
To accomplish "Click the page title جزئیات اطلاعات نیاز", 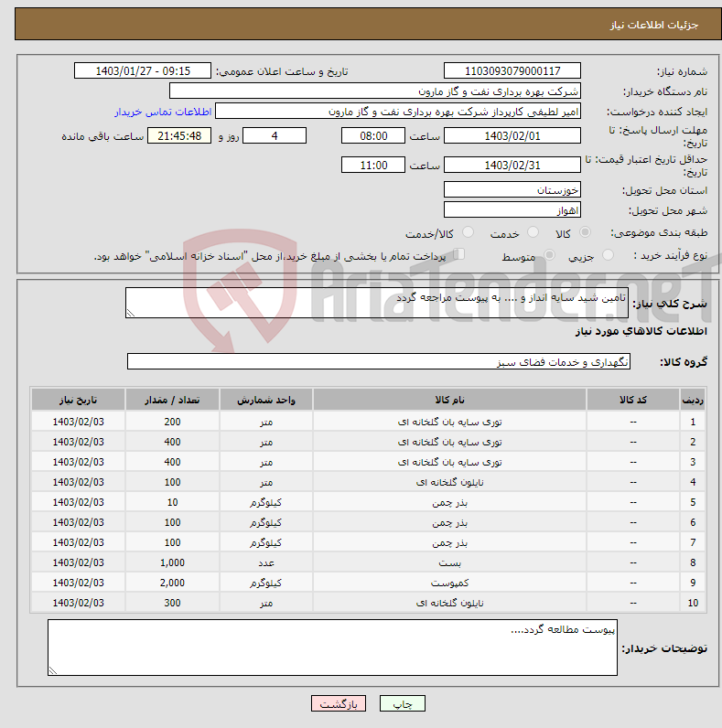I will (654, 25).
